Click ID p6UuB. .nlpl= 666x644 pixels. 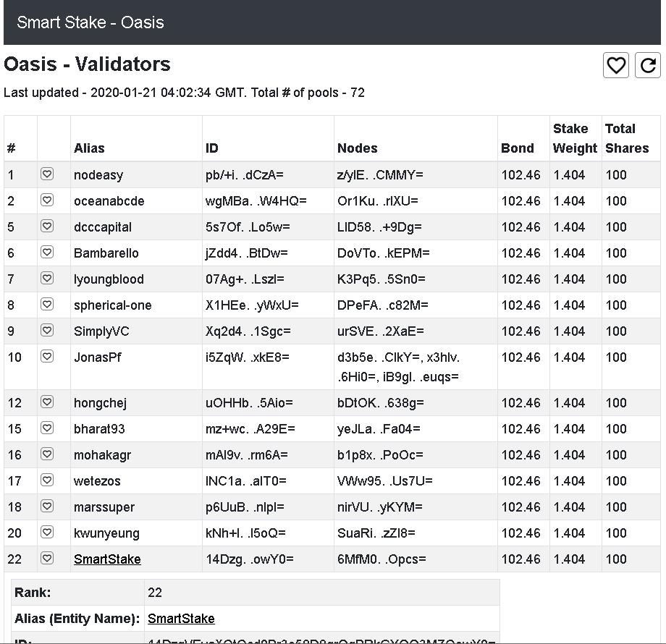[x=245, y=507]
